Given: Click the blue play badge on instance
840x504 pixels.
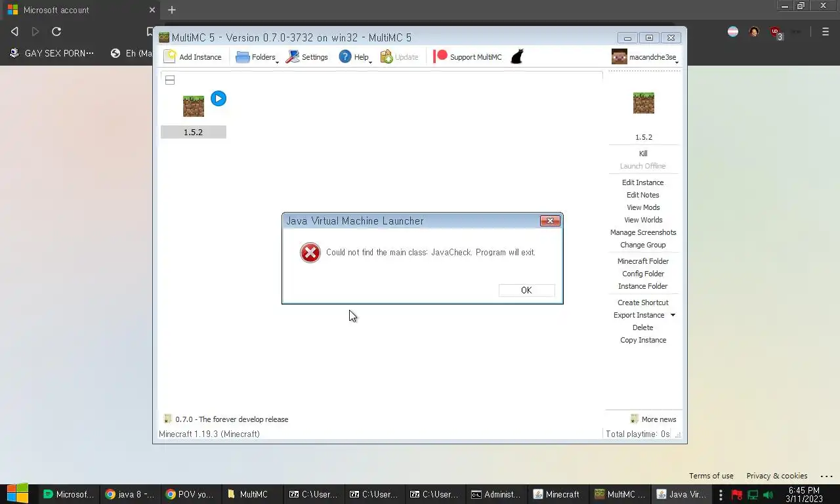Looking at the screenshot, I should [x=219, y=98].
